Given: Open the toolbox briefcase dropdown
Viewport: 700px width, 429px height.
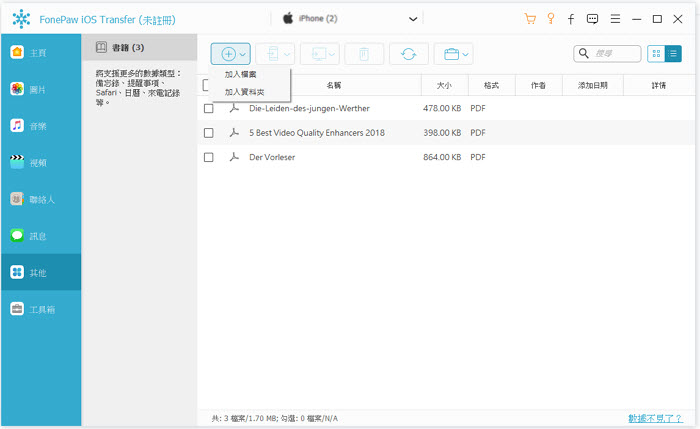Looking at the screenshot, I should coord(453,54).
